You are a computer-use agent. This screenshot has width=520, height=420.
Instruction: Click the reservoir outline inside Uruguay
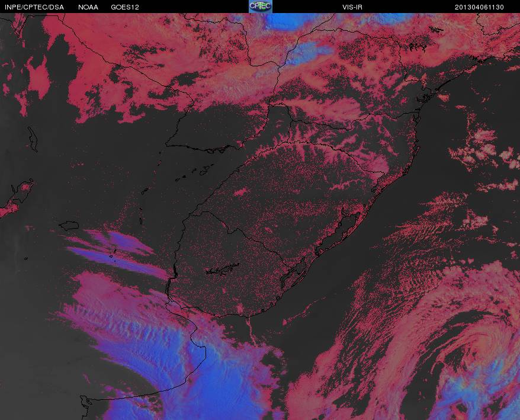coord(222,269)
